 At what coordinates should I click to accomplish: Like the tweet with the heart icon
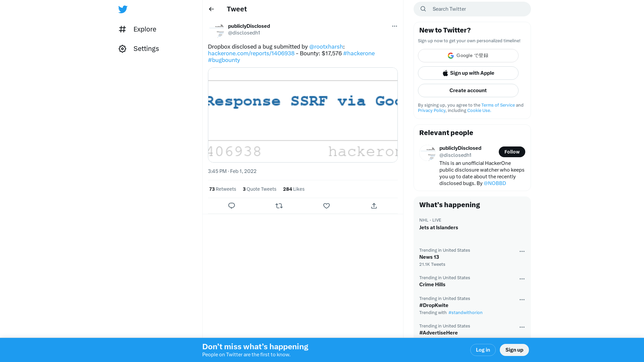(x=326, y=206)
